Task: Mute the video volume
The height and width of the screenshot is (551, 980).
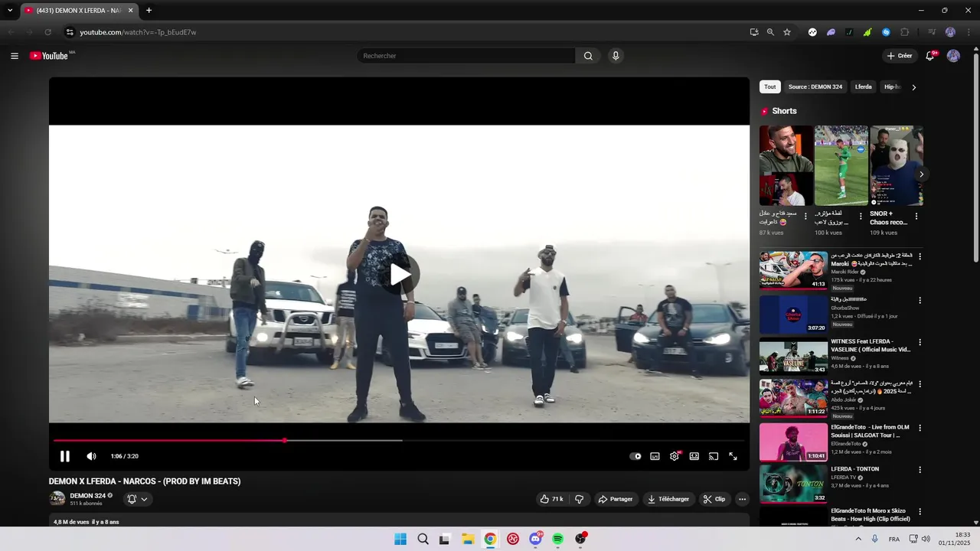Action: click(x=91, y=456)
